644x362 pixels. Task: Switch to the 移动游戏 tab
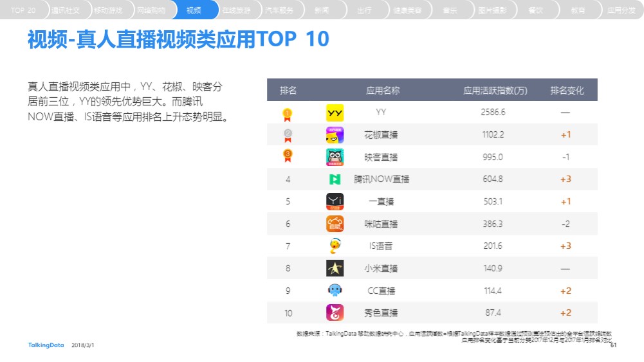pos(108,10)
